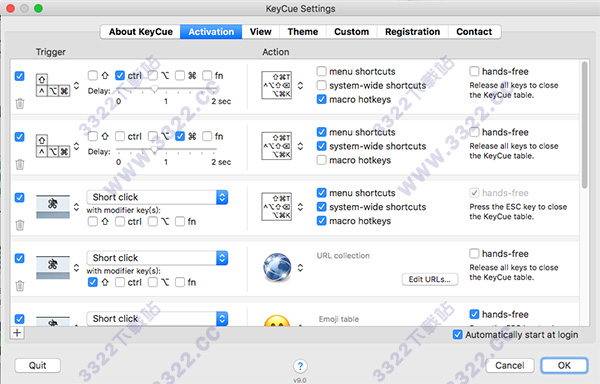The width and height of the screenshot is (600, 384).
Task: Click the Quit button
Action: coord(38,365)
